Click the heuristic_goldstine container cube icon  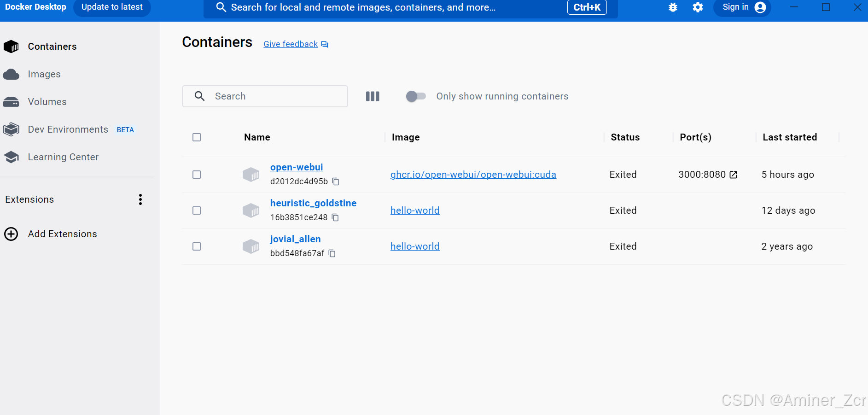click(251, 210)
